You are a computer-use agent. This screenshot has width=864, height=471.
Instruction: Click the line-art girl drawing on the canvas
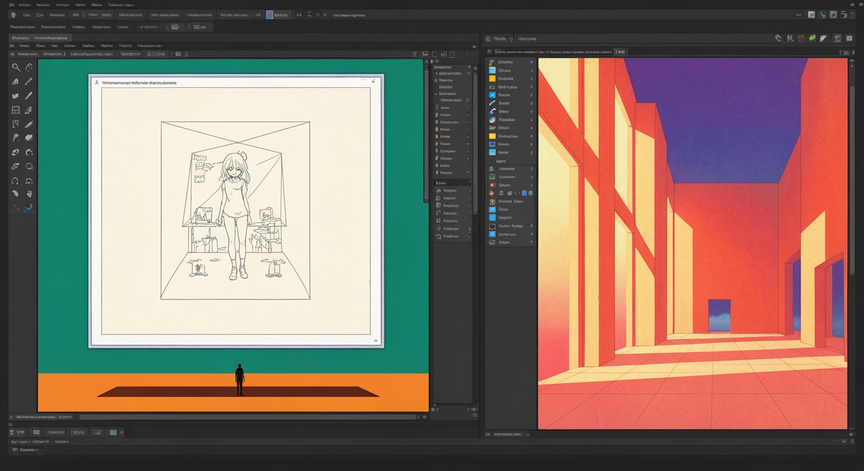[235, 216]
